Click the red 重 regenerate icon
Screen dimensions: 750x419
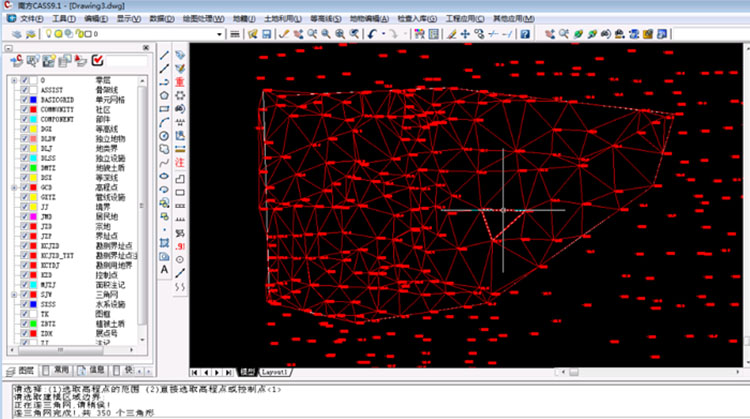coord(180,82)
